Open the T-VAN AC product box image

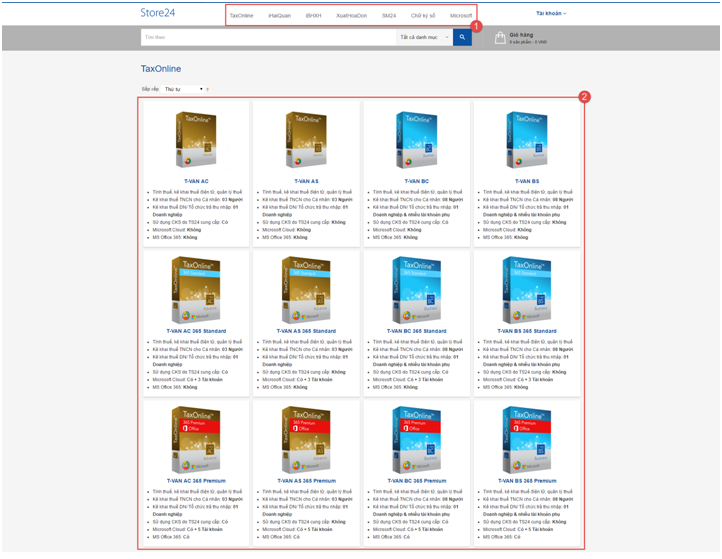point(196,139)
